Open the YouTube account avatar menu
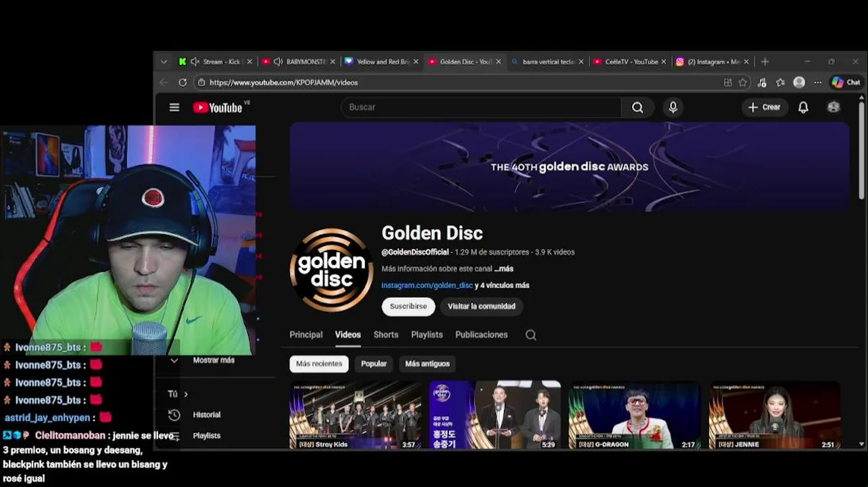 [834, 108]
